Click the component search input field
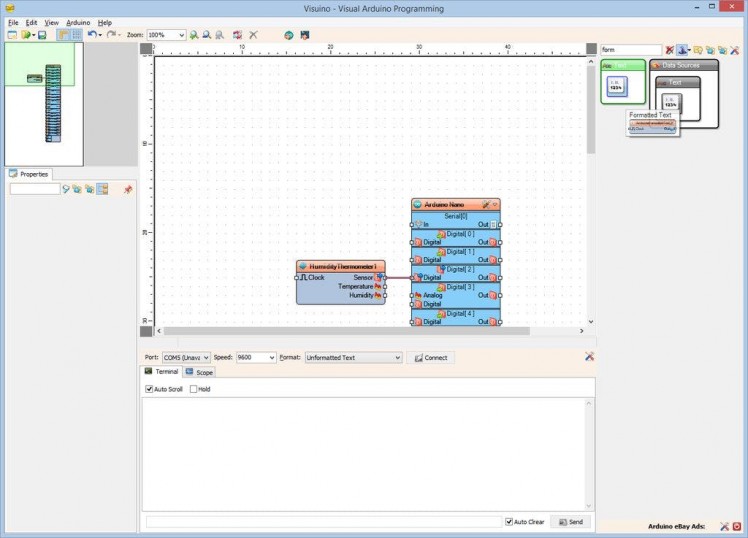This screenshot has height=538, width=748. (630, 49)
